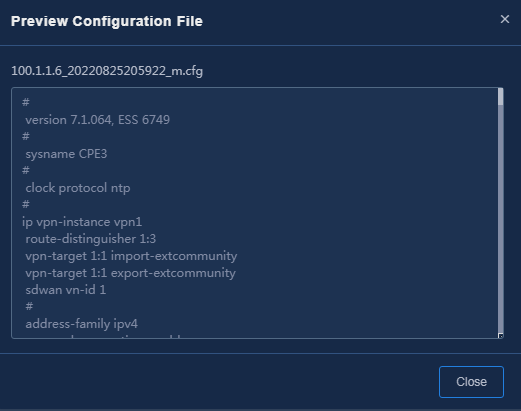The height and width of the screenshot is (411, 521).
Task: Select the 100.1.1.6_20220825205922_m.cfg filename label
Action: pos(107,71)
